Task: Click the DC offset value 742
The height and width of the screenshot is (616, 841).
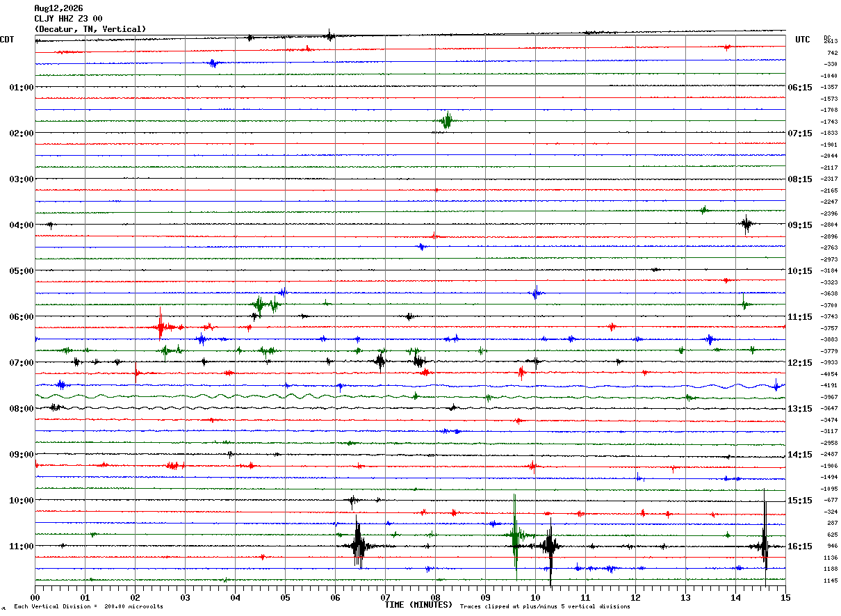Action: pyautogui.click(x=832, y=53)
